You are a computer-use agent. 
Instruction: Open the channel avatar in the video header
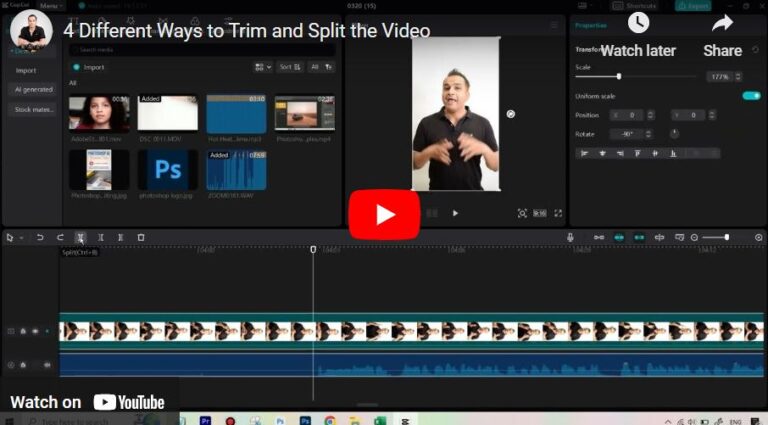coord(31,31)
